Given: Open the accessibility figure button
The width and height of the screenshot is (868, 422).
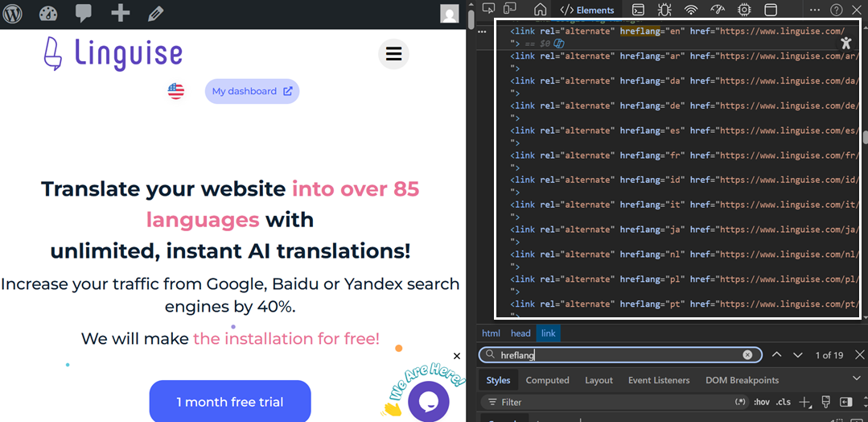Looking at the screenshot, I should pyautogui.click(x=845, y=43).
